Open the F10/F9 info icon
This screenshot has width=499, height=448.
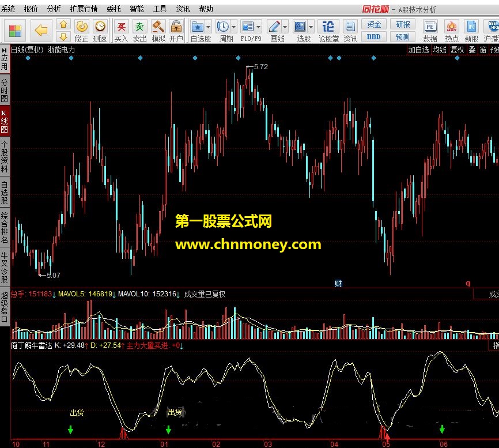tap(248, 27)
